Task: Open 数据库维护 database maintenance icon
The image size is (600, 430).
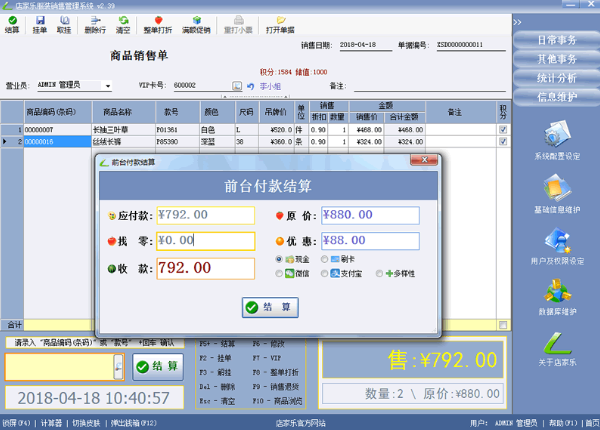Action: click(557, 298)
